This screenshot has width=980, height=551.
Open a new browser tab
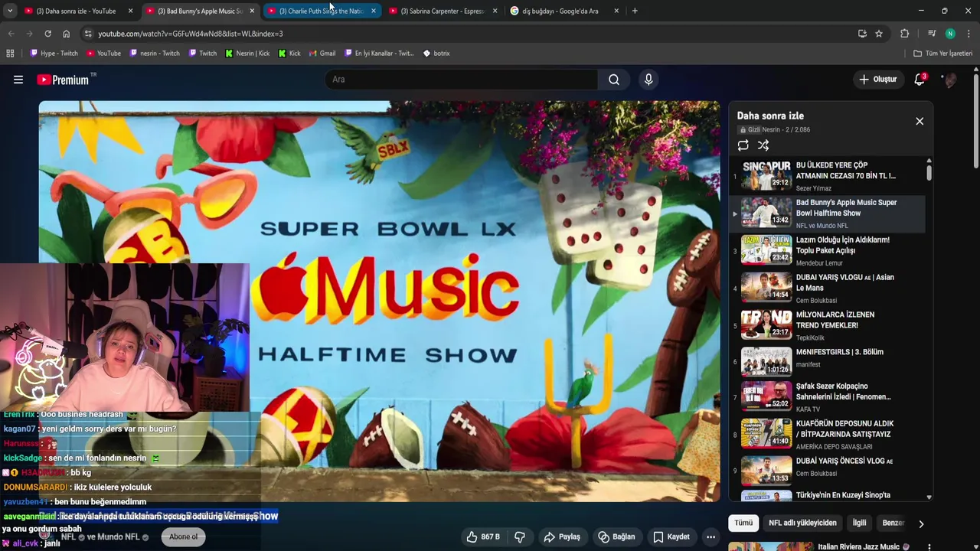pos(635,11)
